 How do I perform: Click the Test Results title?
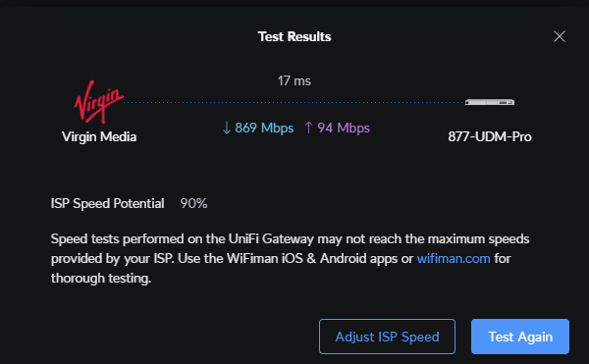(x=294, y=36)
